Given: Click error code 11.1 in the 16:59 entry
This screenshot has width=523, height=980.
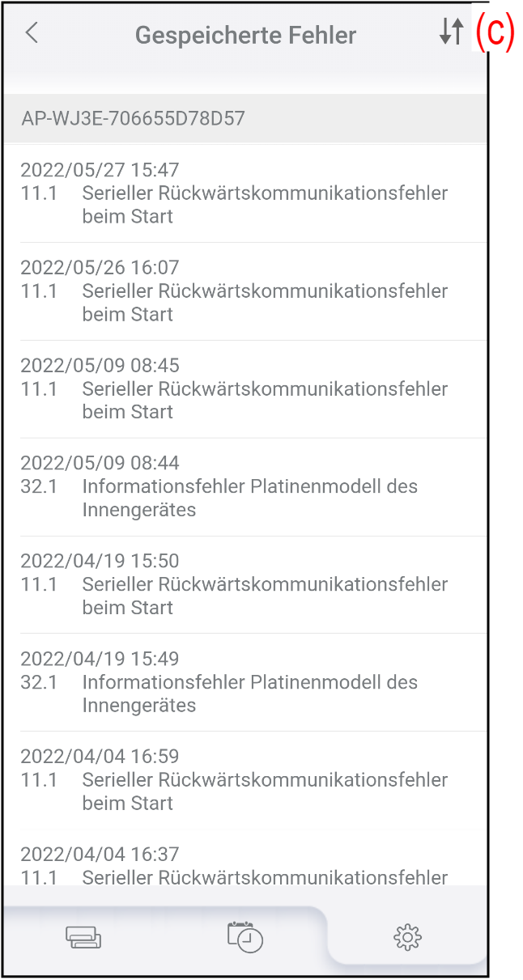Looking at the screenshot, I should [x=39, y=780].
